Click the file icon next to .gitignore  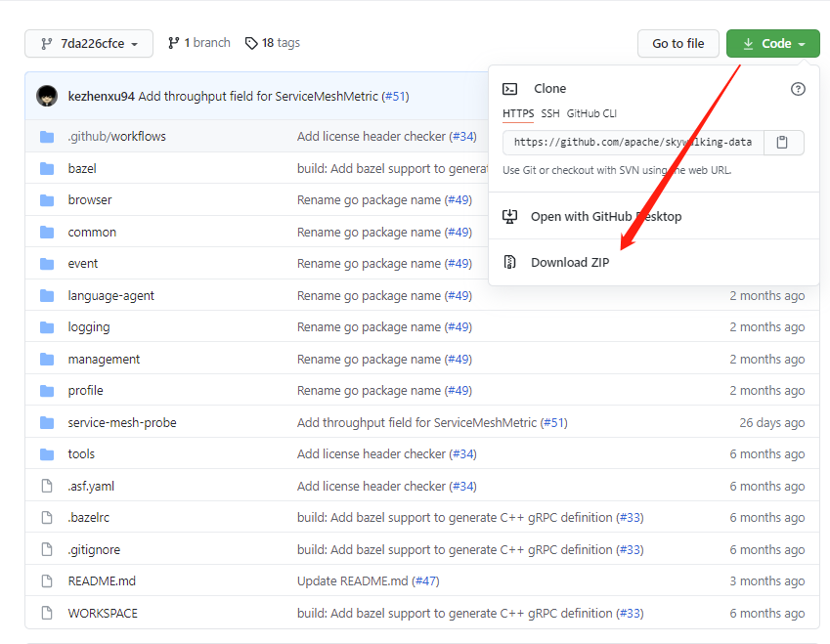click(x=47, y=550)
